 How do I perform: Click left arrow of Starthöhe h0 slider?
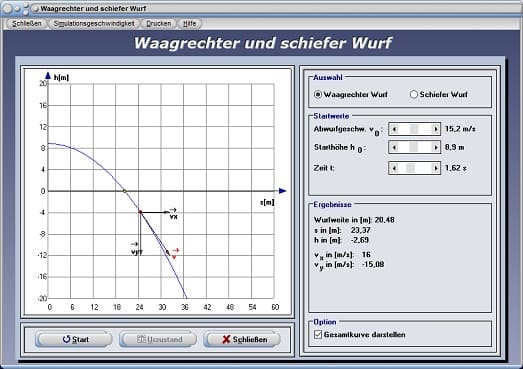tap(394, 147)
